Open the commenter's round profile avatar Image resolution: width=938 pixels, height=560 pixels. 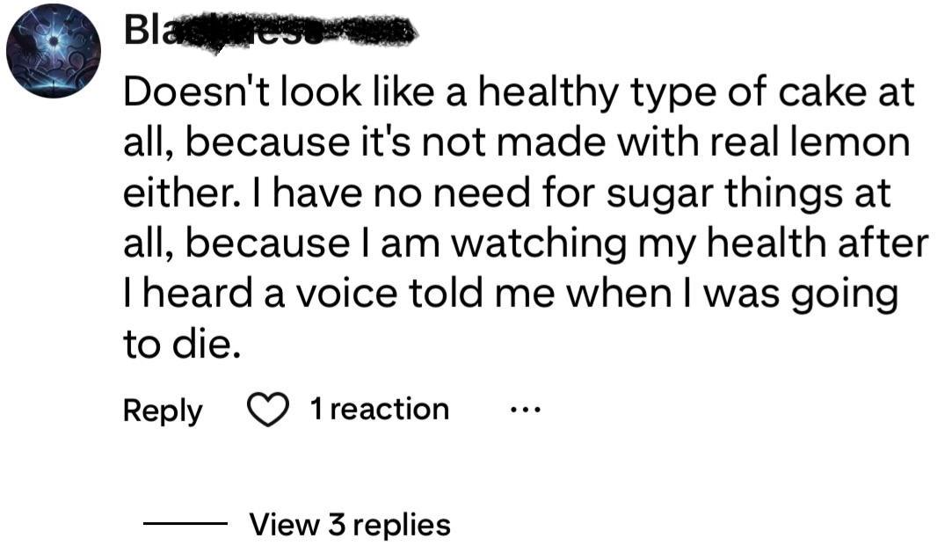point(53,51)
